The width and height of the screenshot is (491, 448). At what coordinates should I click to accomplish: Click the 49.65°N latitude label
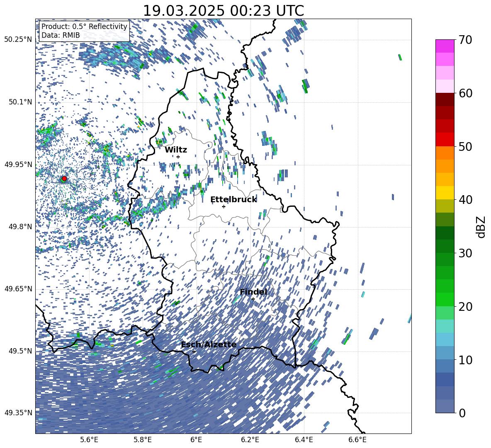pos(18,288)
